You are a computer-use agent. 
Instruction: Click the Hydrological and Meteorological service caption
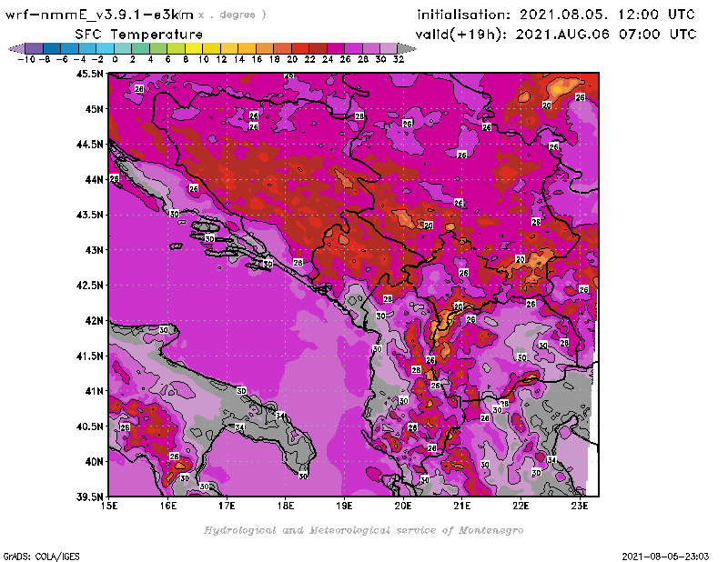coord(362,530)
